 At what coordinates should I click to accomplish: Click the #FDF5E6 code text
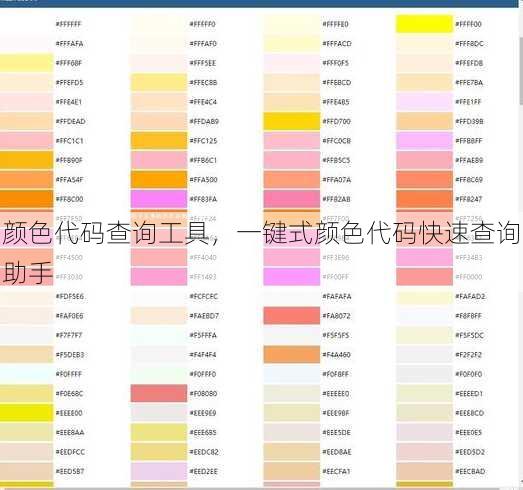[70, 296]
